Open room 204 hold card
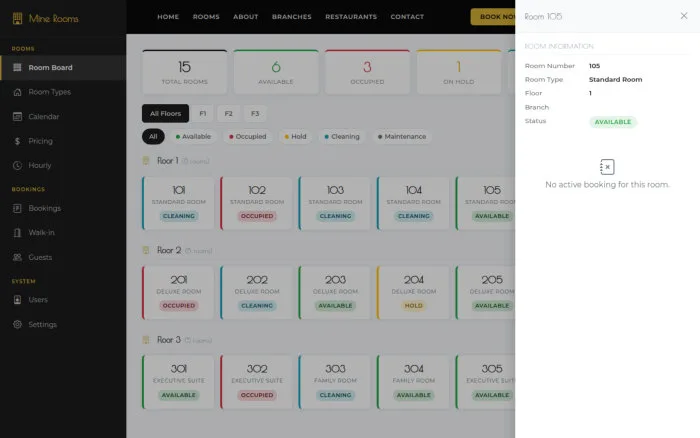 point(413,292)
